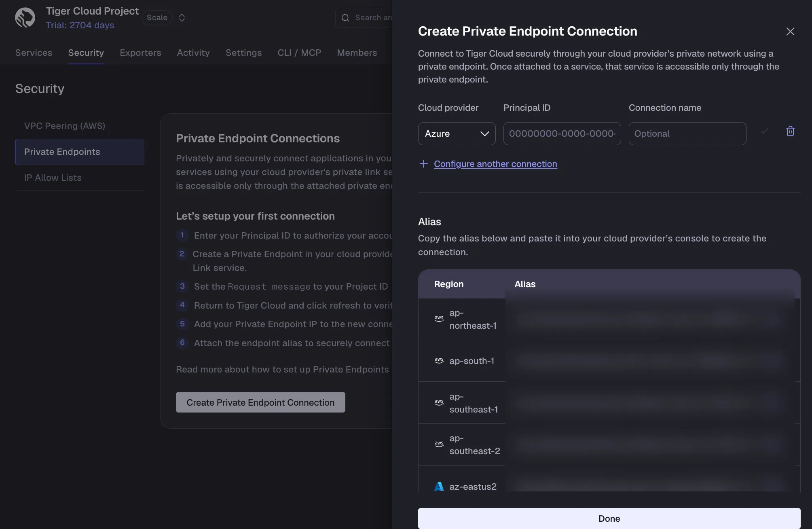Image resolution: width=812 pixels, height=529 pixels.
Task: Go to the Activity tab
Action: point(193,53)
